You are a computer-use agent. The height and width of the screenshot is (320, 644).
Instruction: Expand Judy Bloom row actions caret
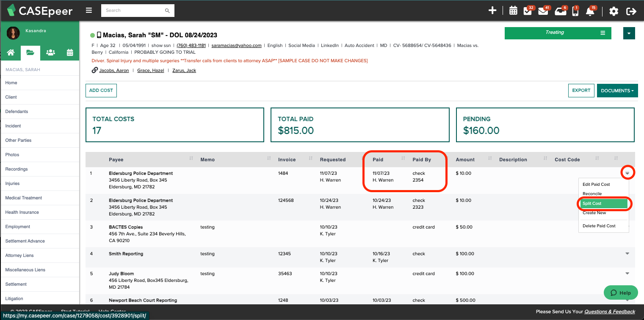click(627, 273)
